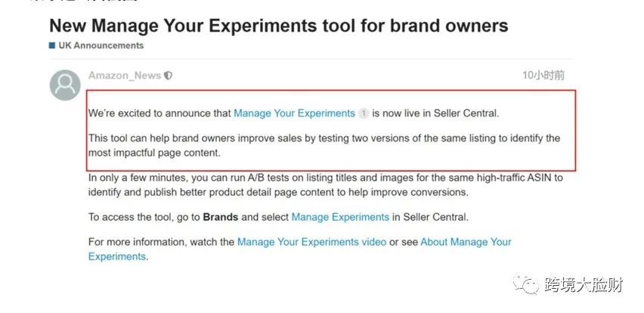Click the paragraph starting 'This tool can help'

324,145
